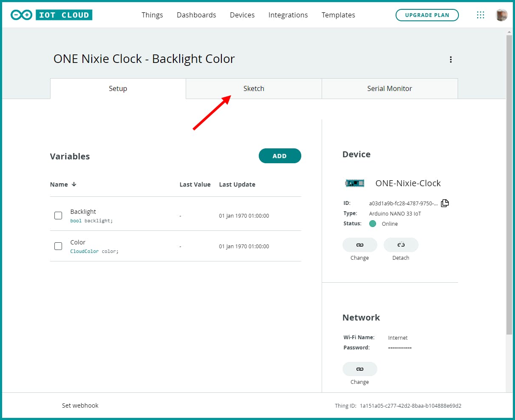The height and width of the screenshot is (420, 515).
Task: Click the Color row last update timestamp
Action: tap(244, 247)
